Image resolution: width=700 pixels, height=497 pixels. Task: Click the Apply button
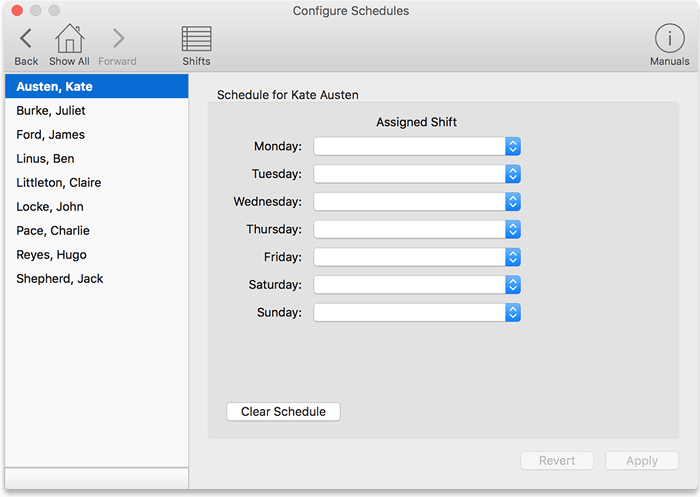(x=642, y=460)
